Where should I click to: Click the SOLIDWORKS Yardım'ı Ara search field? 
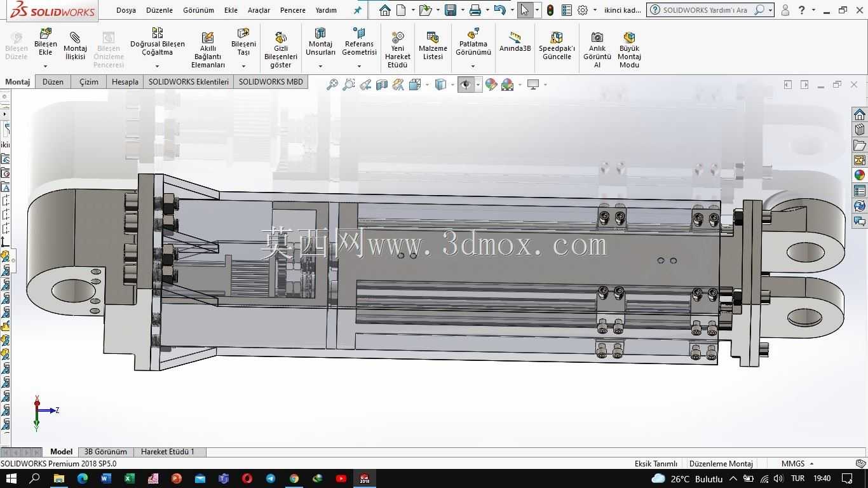705,10
